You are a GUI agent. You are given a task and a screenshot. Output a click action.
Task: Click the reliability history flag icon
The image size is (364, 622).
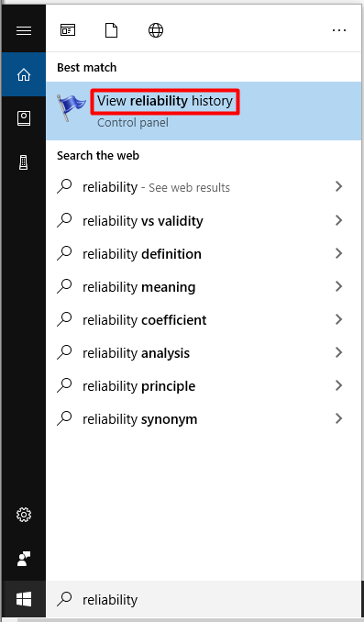click(71, 107)
